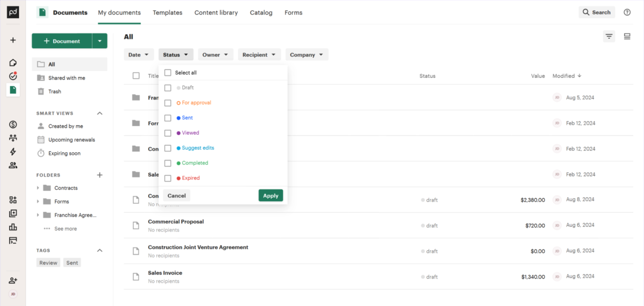The image size is (644, 306).
Task: Open the help question mark icon
Action: point(627,12)
